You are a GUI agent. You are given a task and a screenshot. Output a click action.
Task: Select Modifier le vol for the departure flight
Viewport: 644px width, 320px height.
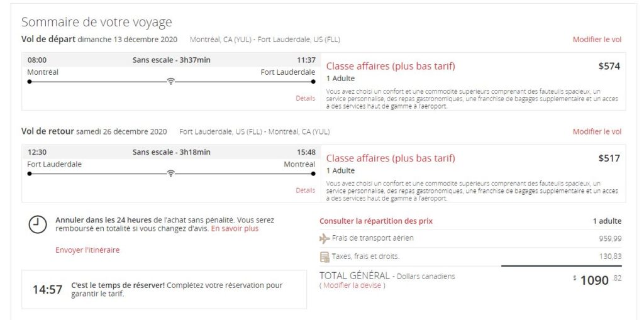pos(597,40)
